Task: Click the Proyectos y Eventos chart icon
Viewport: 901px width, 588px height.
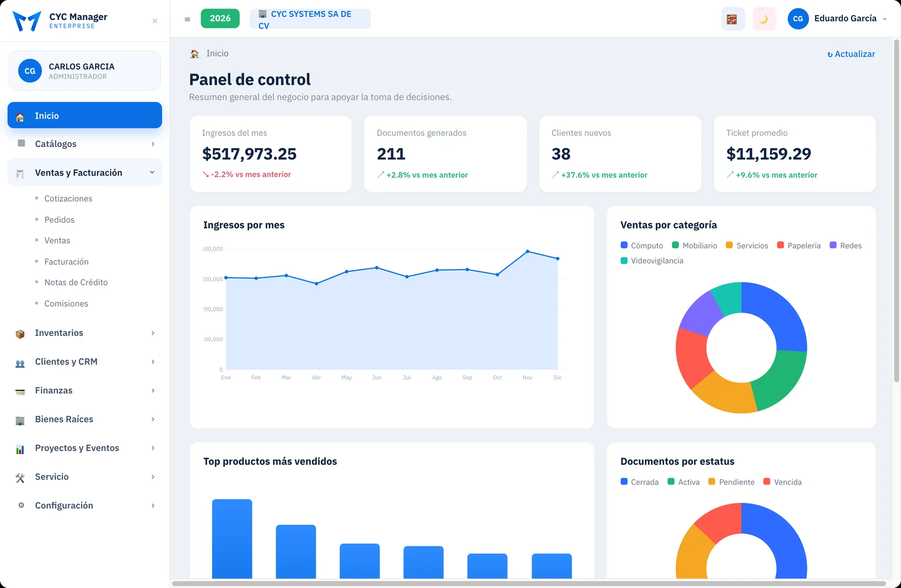Action: tap(20, 449)
